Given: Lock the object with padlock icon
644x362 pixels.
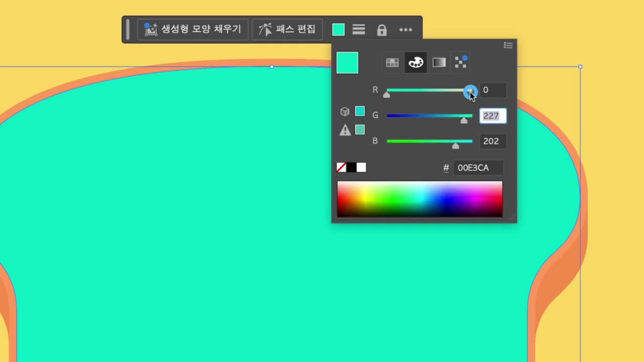Looking at the screenshot, I should (382, 30).
